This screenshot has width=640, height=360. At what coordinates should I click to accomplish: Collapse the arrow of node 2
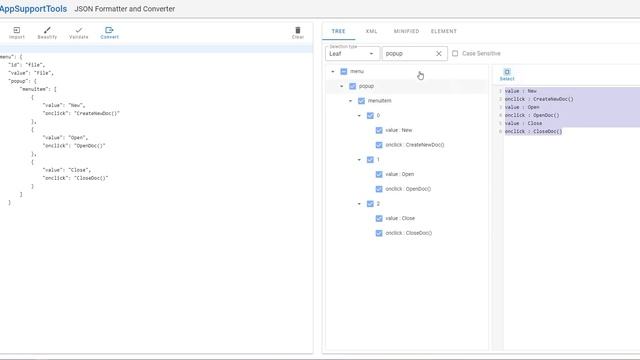(359, 204)
